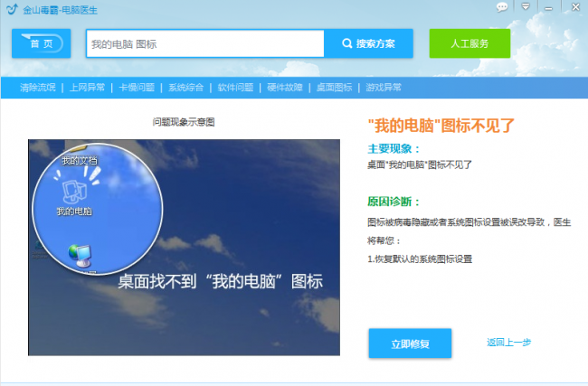Click the 金山毒霸-电脑医生 window title
The image size is (588, 386).
(60, 10)
